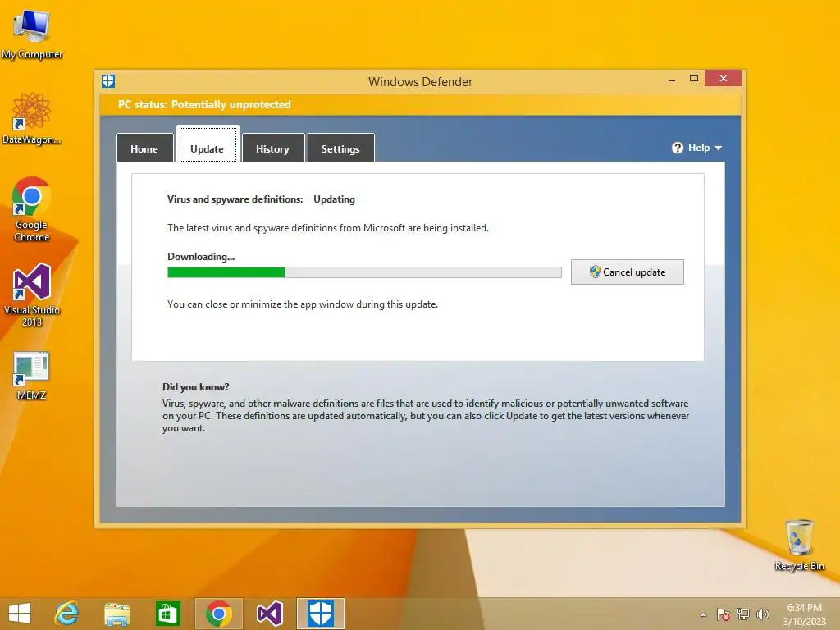Click the 'Did you know?' heading

click(196, 387)
